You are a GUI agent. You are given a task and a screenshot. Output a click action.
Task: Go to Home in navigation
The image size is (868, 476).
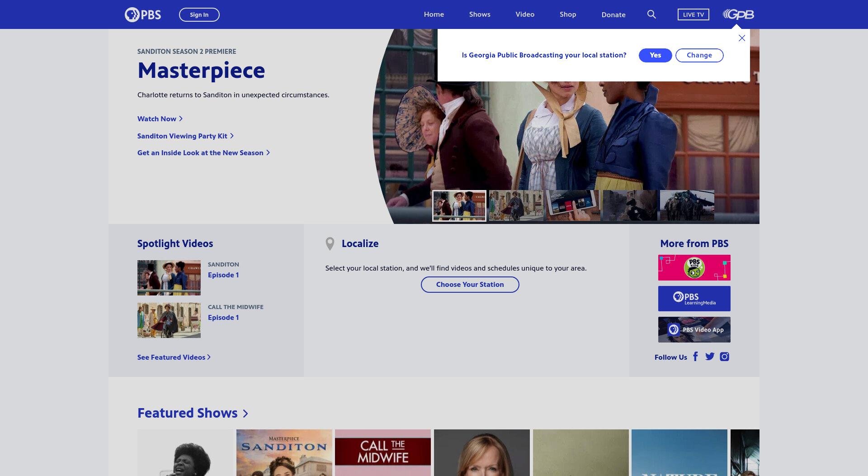coord(434,14)
